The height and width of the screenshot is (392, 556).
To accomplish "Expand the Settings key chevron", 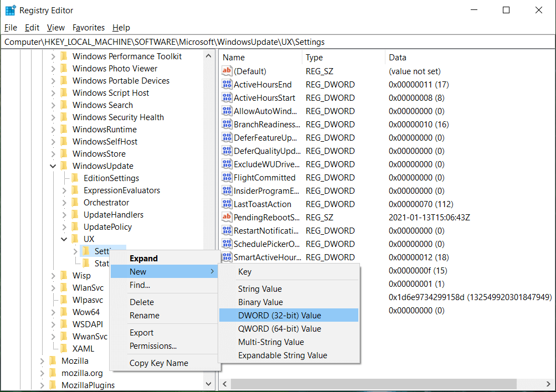I will pos(75,251).
